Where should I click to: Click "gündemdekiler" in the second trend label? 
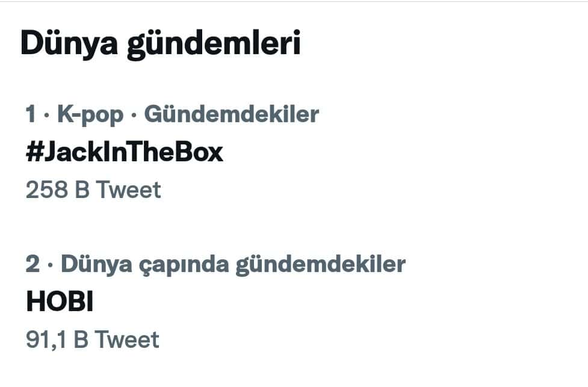coord(320,264)
